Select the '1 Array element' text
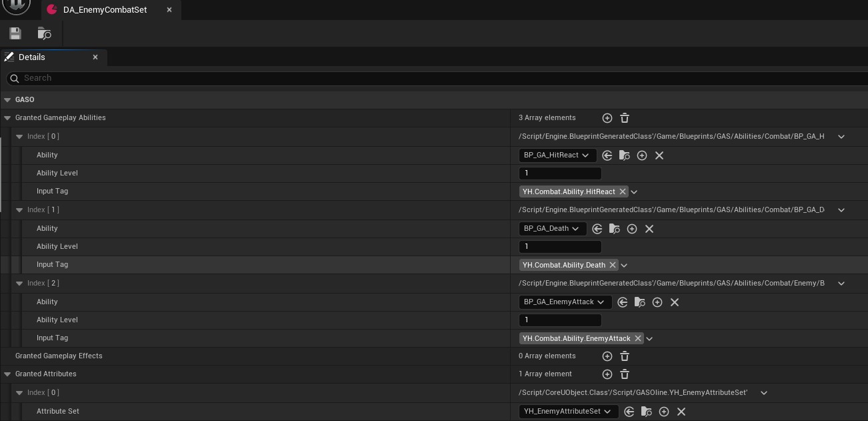The height and width of the screenshot is (421, 868). click(x=545, y=374)
